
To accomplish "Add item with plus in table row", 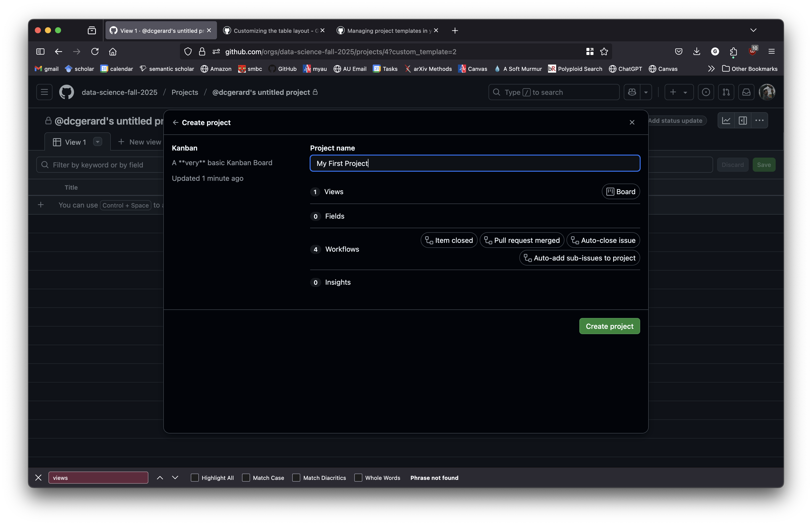I will pyautogui.click(x=41, y=205).
